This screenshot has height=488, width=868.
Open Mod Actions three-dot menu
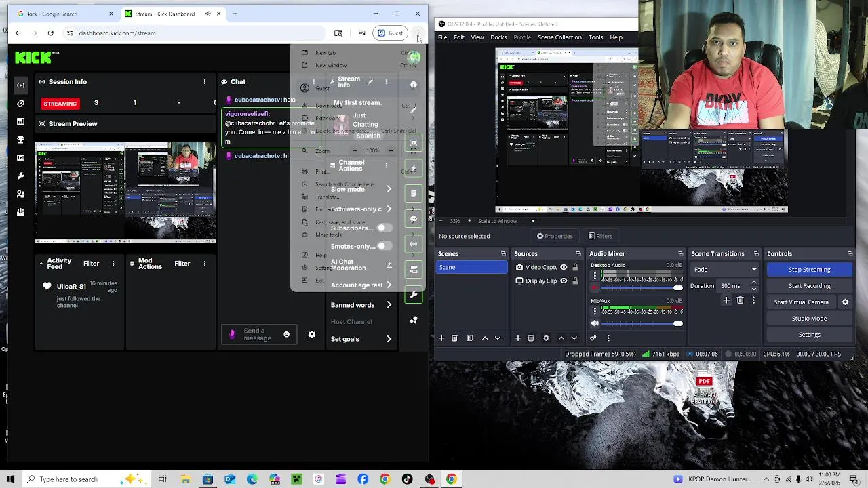coord(205,264)
